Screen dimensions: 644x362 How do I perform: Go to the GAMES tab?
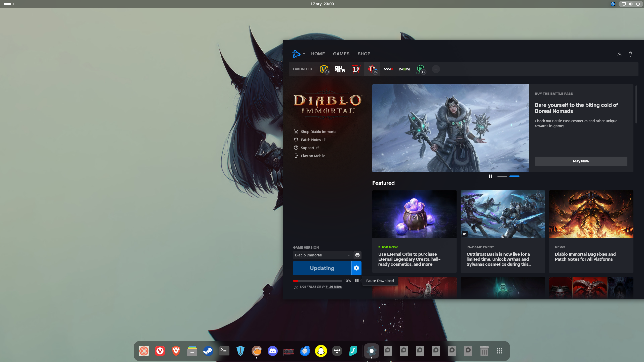click(341, 54)
